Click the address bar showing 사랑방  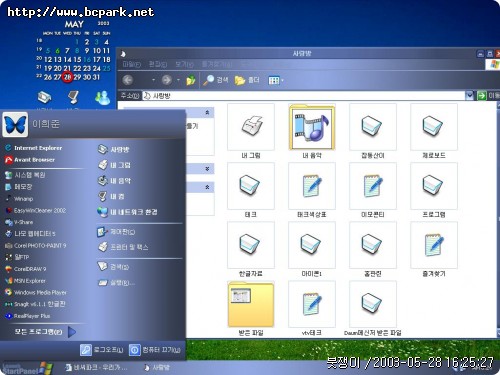[303, 96]
